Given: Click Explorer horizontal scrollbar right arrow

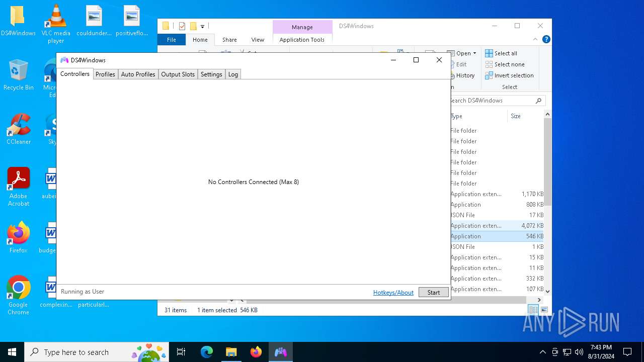Looking at the screenshot, I should click(539, 300).
